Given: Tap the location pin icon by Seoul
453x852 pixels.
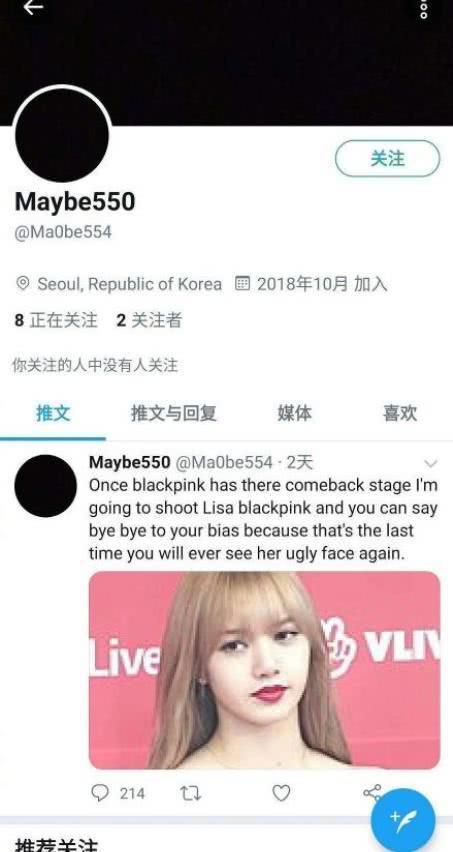Looking at the screenshot, I should 23,284.
